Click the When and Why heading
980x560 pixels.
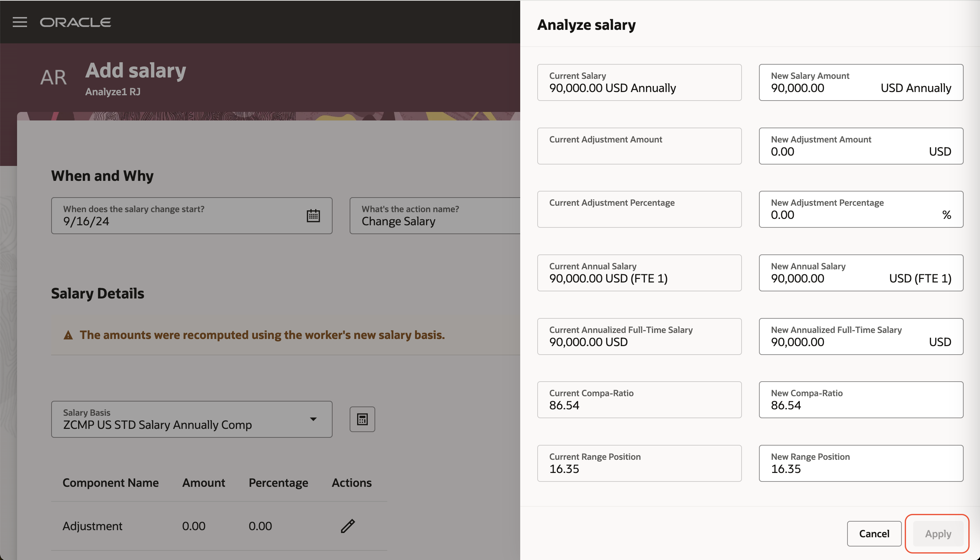tap(102, 176)
